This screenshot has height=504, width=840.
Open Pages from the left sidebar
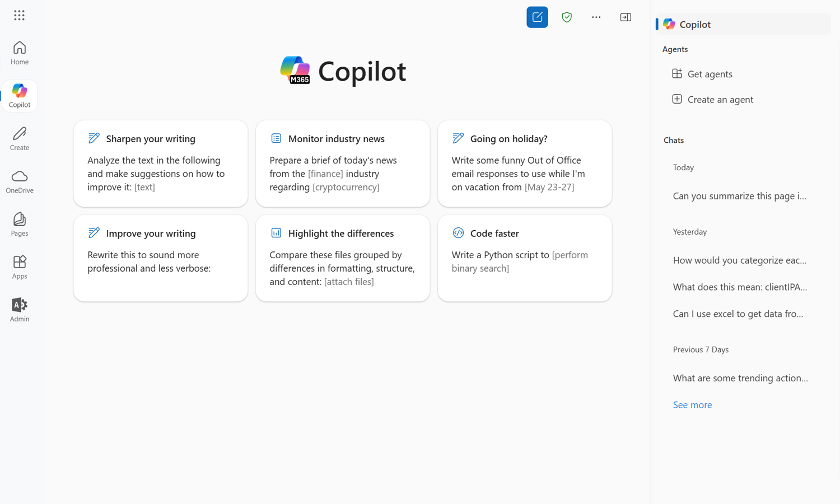tap(19, 223)
